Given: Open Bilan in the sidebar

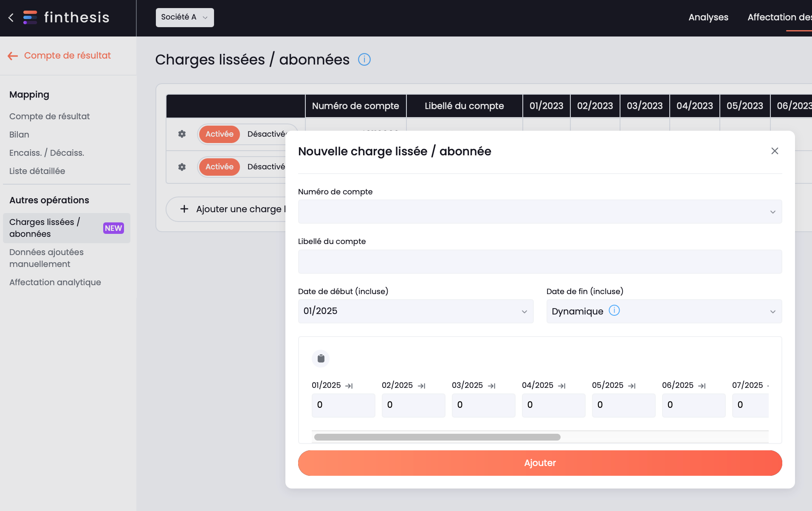Looking at the screenshot, I should pyautogui.click(x=19, y=135).
